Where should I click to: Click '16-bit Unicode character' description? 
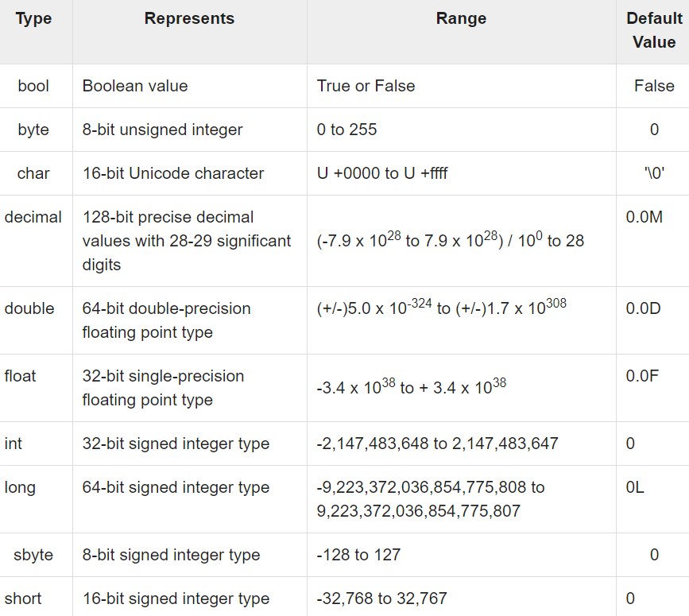coord(173,173)
